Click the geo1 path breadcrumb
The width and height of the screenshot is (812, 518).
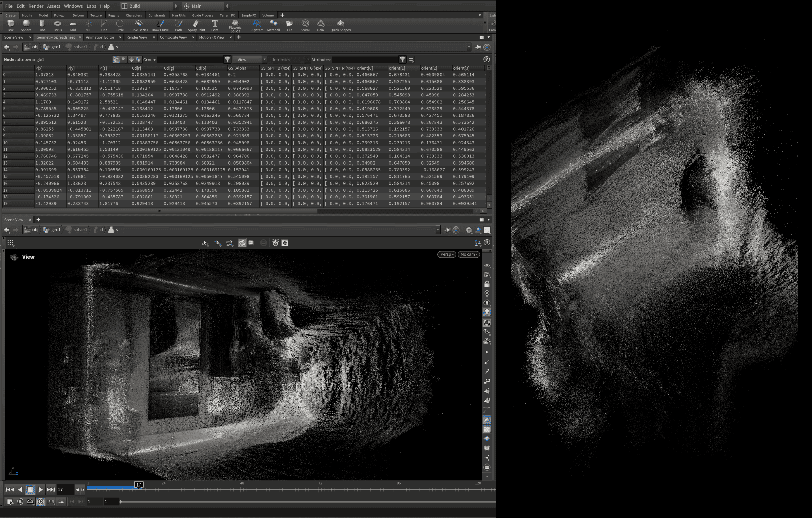coord(55,47)
